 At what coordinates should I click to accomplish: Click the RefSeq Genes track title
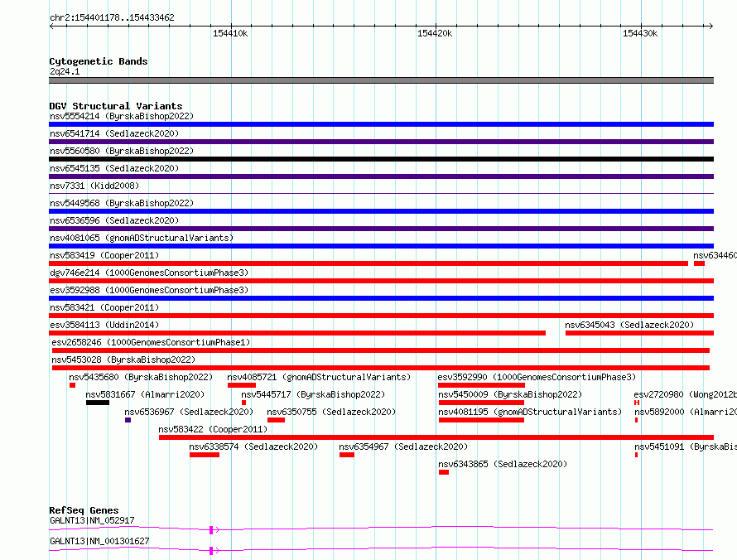click(x=84, y=510)
